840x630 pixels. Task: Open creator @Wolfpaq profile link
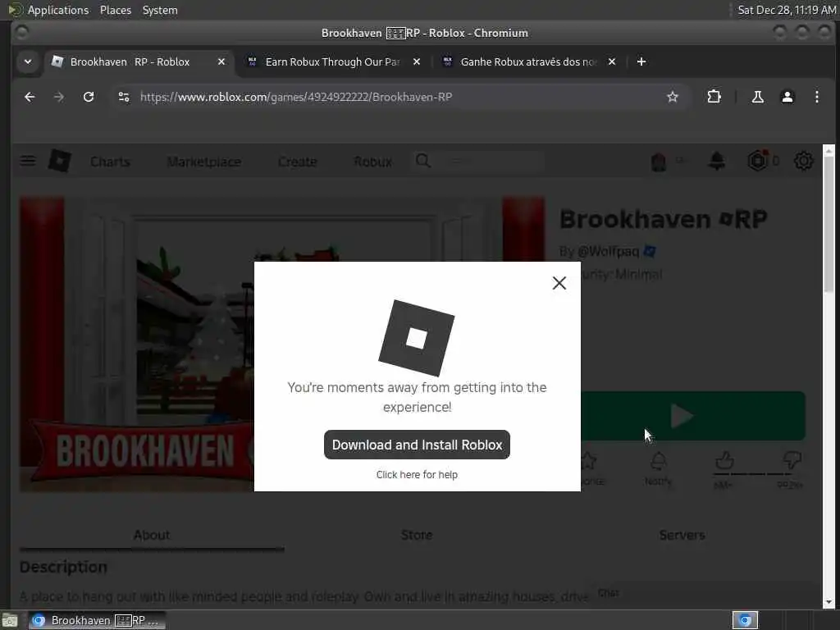(608, 251)
